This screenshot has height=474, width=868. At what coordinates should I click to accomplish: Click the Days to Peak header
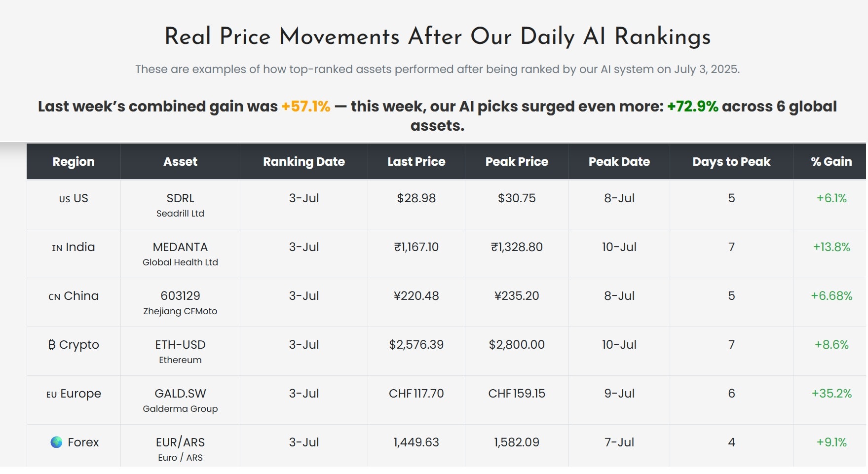coord(731,161)
